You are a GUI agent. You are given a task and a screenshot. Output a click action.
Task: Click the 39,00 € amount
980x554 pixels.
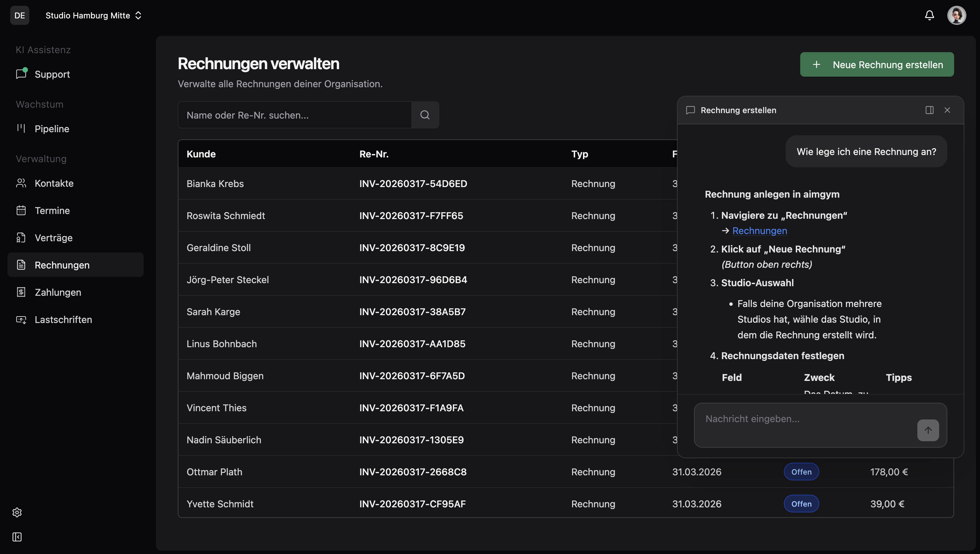point(887,504)
